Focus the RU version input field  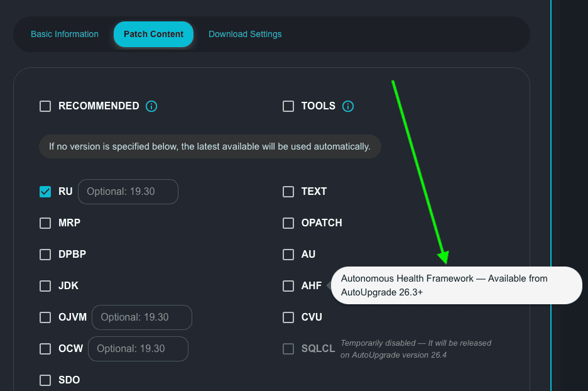[x=128, y=192]
